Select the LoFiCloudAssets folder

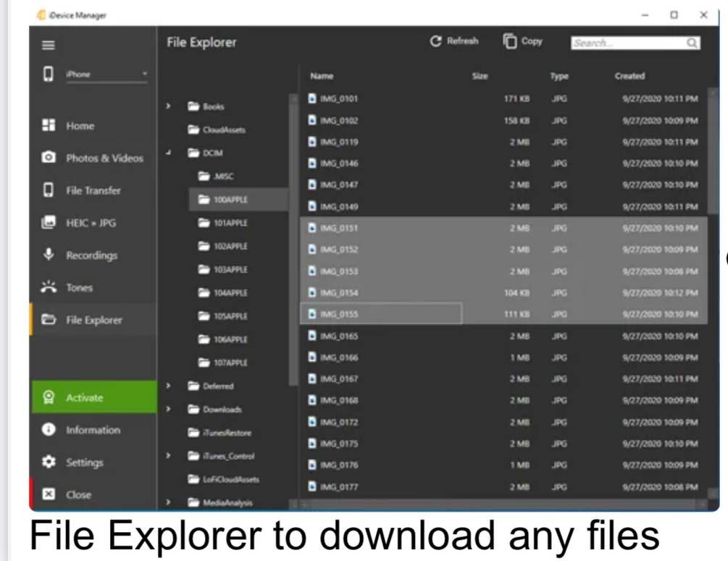223,479
